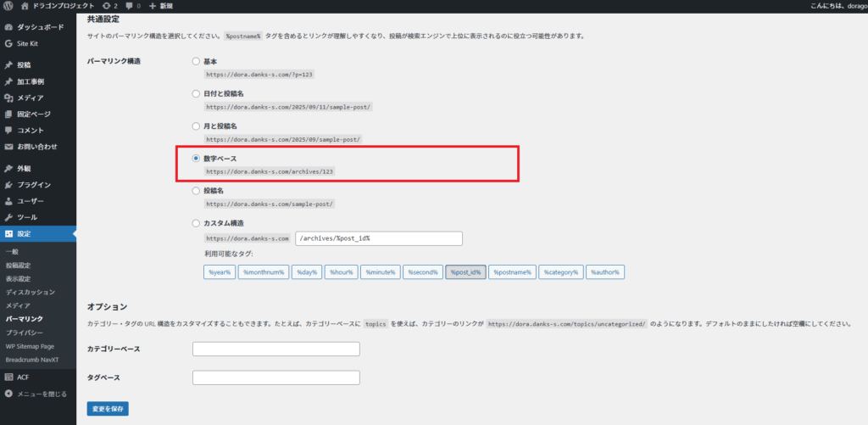Screen dimensions: 868x425
Task: Click the カテゴリーベース input field
Action: pyautogui.click(x=276, y=349)
